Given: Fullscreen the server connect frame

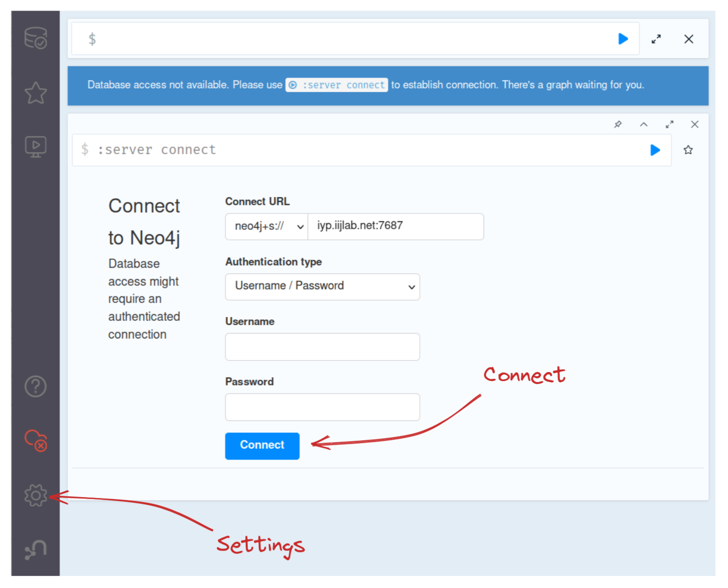Looking at the screenshot, I should coord(670,124).
